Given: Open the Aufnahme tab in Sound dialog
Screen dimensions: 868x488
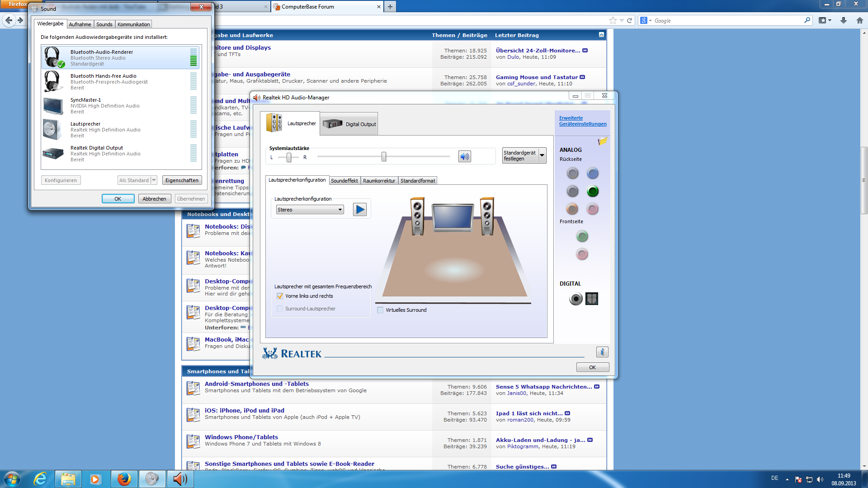Looking at the screenshot, I should [80, 24].
